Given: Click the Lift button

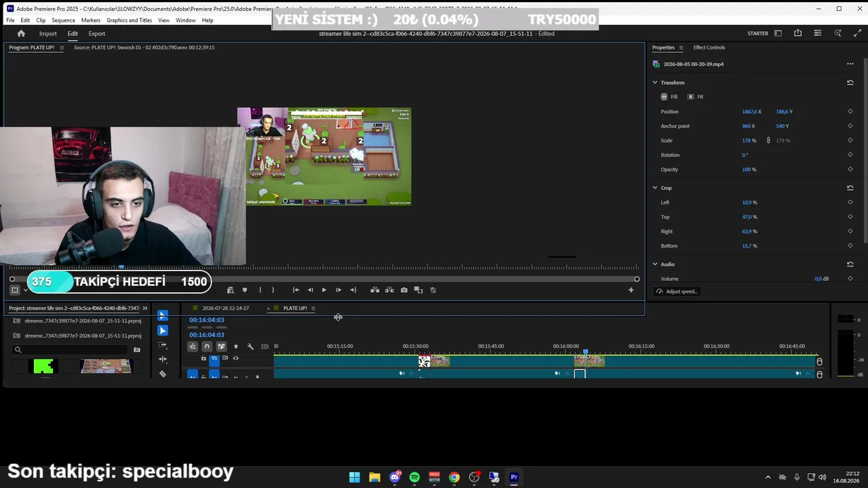Looking at the screenshot, I should 375,290.
